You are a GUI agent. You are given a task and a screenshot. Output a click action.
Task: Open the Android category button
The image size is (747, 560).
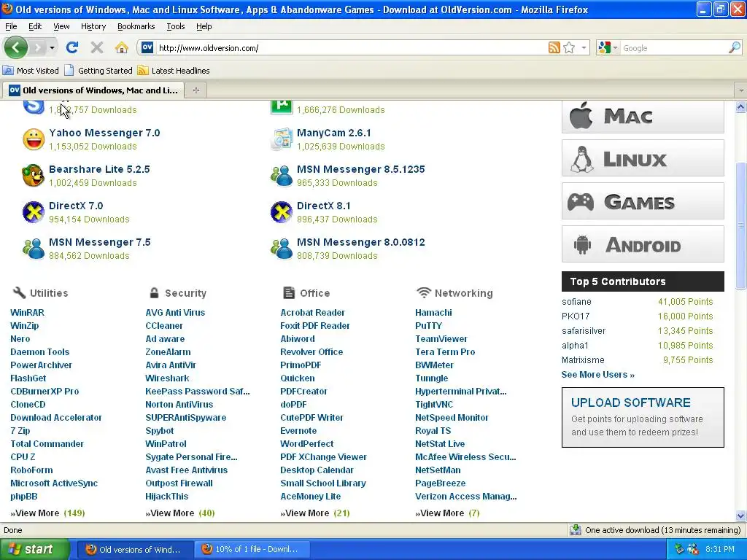click(643, 244)
